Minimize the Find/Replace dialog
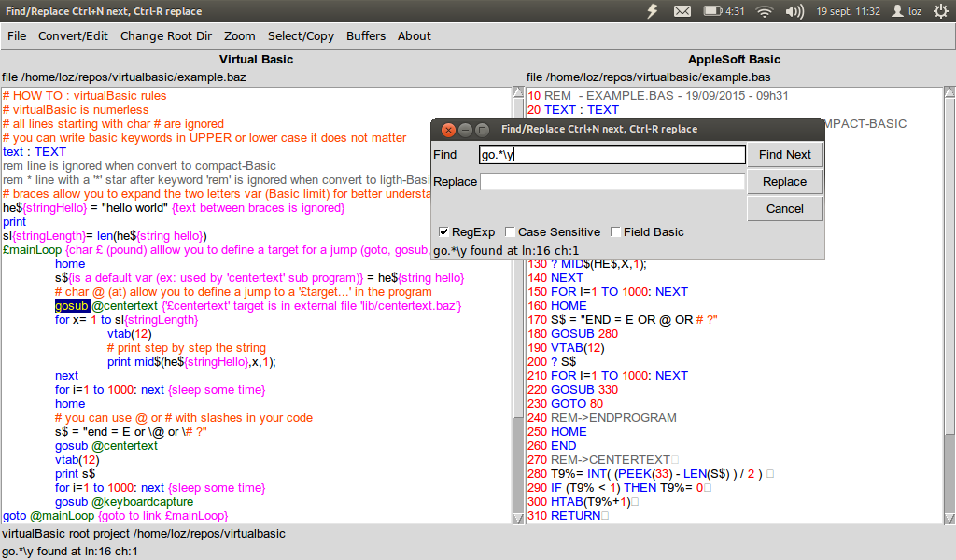 (465, 129)
